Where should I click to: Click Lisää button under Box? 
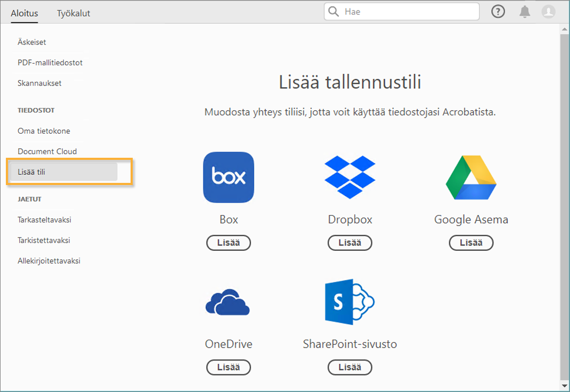(x=229, y=243)
